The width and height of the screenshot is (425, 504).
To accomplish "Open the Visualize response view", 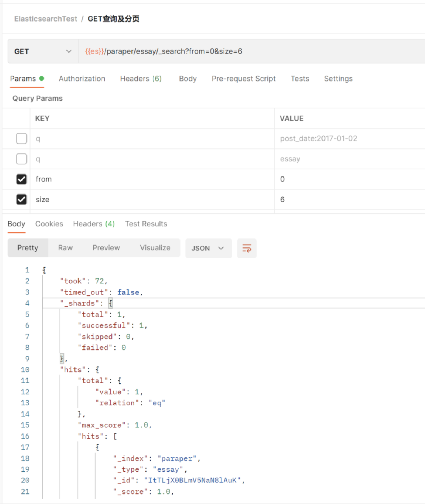I will tap(155, 248).
